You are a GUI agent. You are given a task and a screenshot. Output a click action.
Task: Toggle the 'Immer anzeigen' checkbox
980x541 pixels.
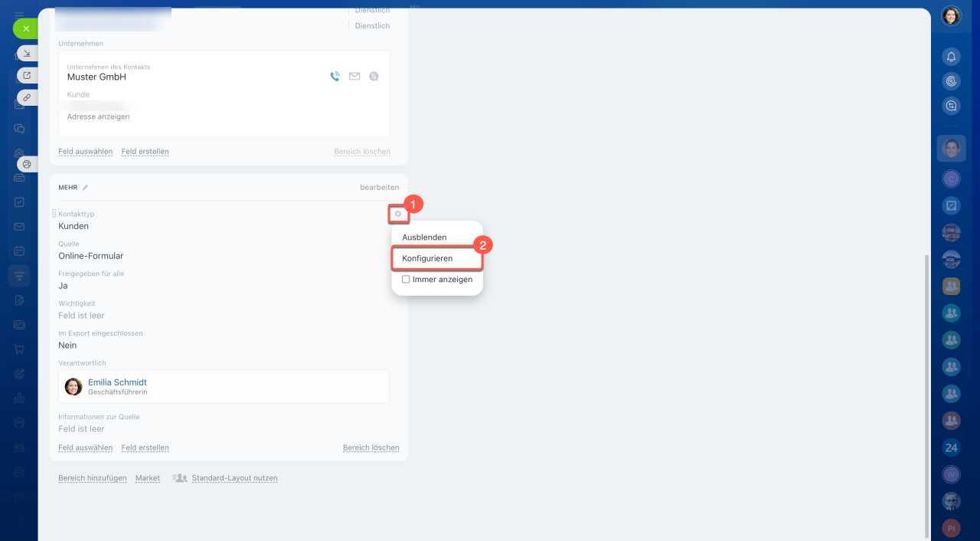click(x=406, y=280)
